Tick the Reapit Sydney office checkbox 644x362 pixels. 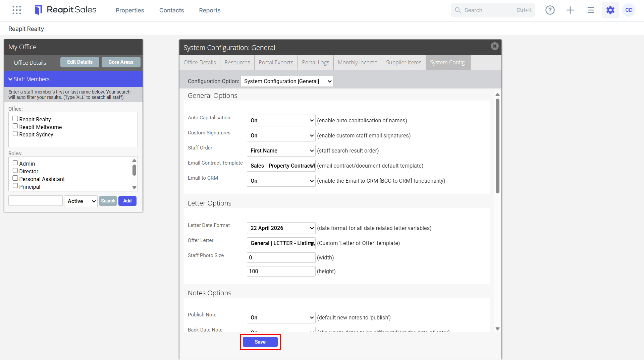(x=15, y=134)
